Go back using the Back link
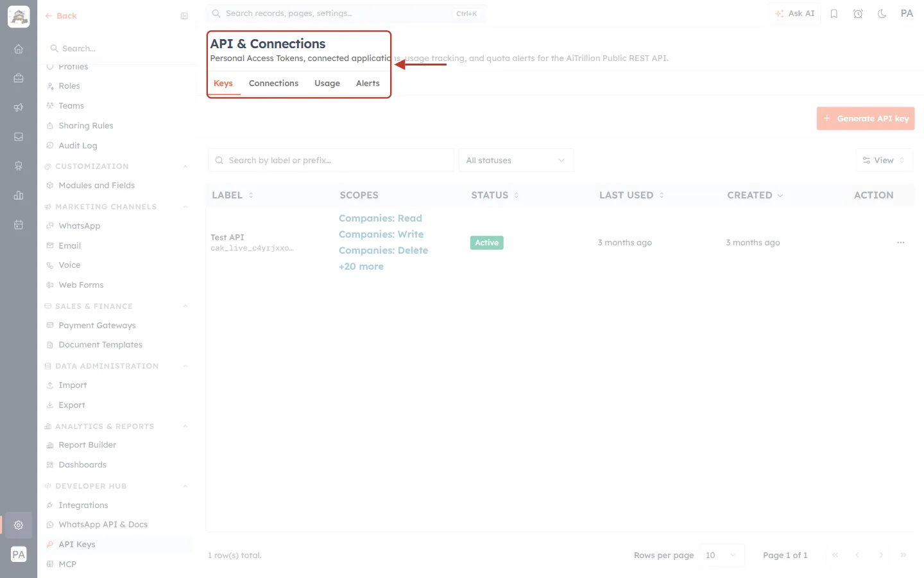Viewport: 924px width, 578px height. pos(61,16)
